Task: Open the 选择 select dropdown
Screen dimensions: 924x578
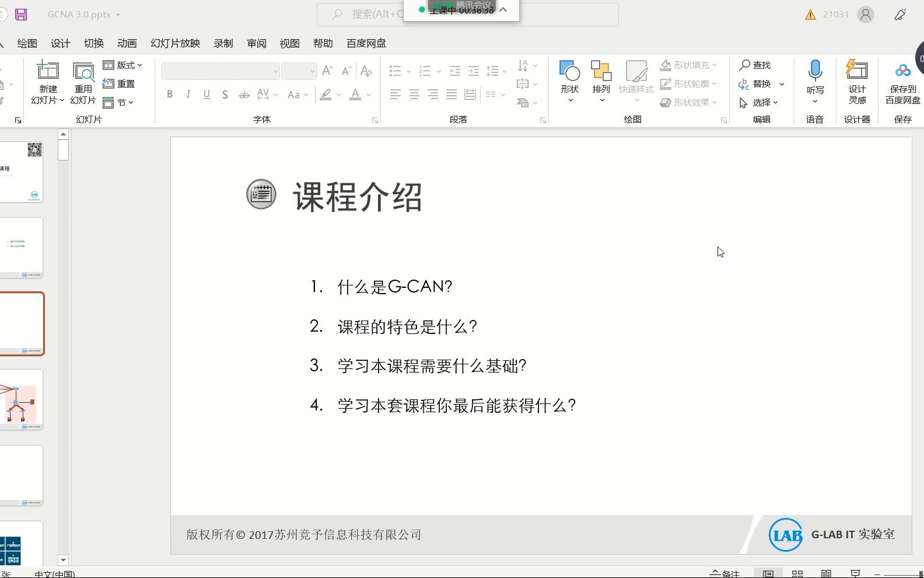Action: click(x=758, y=102)
